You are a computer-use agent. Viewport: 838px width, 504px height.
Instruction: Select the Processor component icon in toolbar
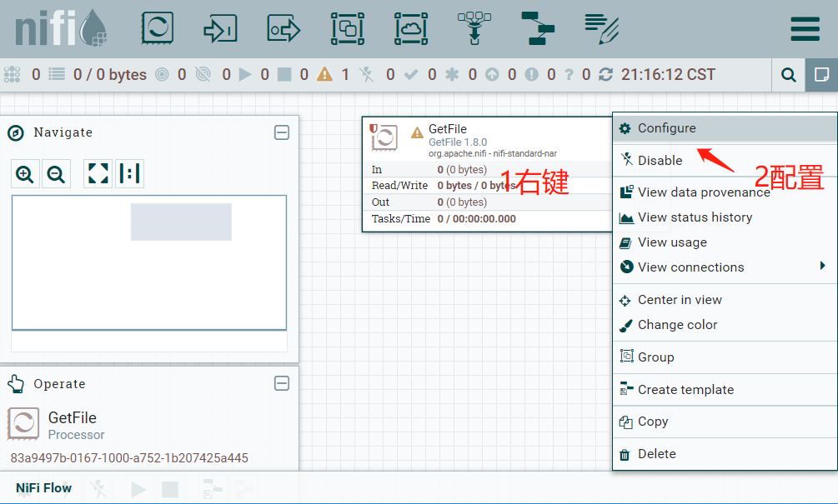(157, 27)
